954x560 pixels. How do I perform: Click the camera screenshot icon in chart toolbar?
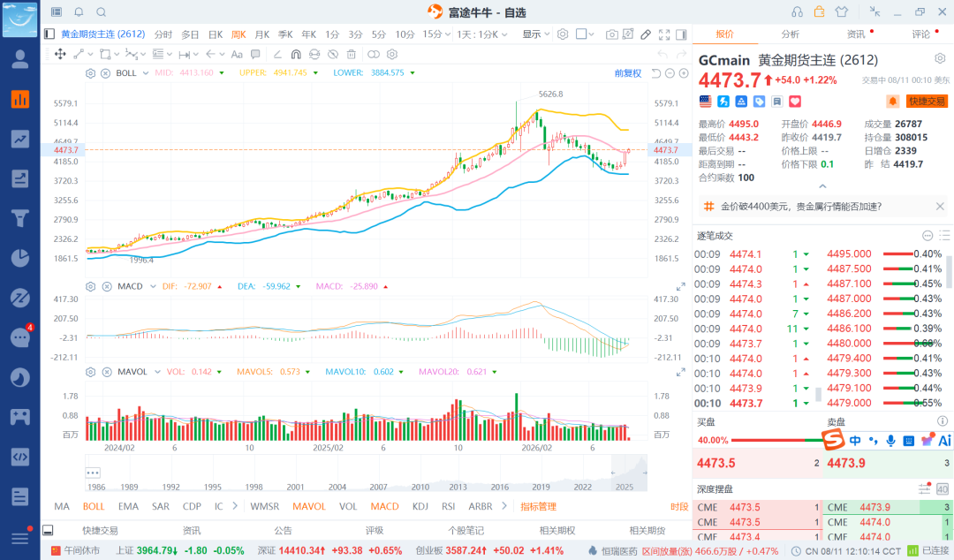pyautogui.click(x=611, y=34)
